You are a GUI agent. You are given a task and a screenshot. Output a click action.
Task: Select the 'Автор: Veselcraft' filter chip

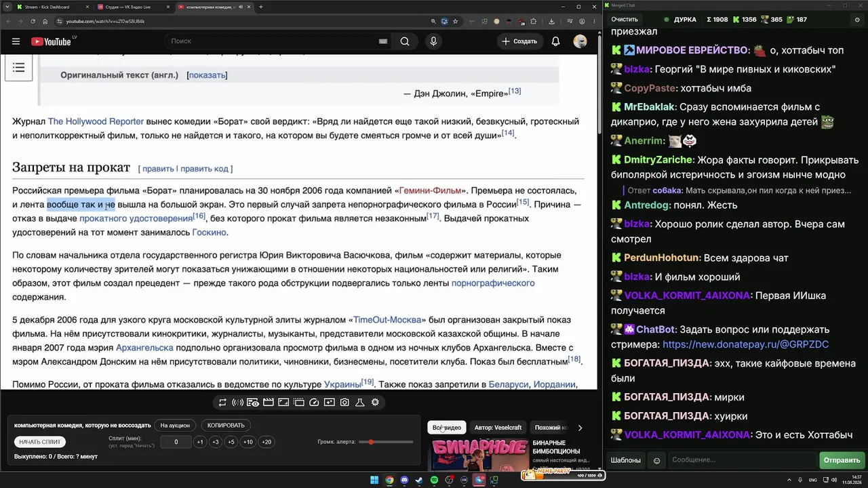click(x=498, y=428)
